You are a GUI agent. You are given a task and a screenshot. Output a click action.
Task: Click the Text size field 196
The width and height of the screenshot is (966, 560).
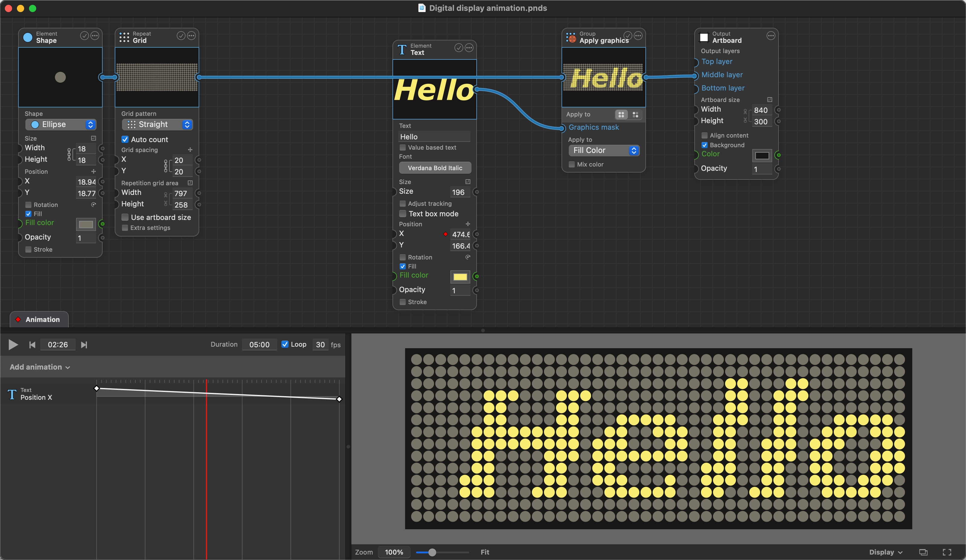tap(460, 192)
